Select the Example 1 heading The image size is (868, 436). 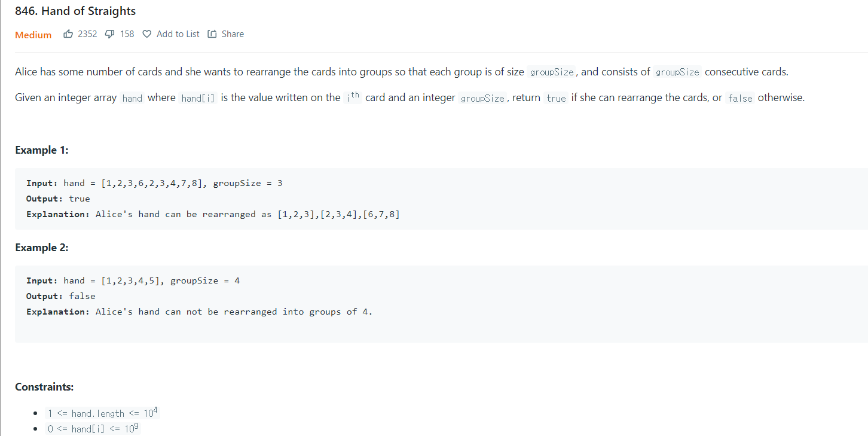click(41, 150)
